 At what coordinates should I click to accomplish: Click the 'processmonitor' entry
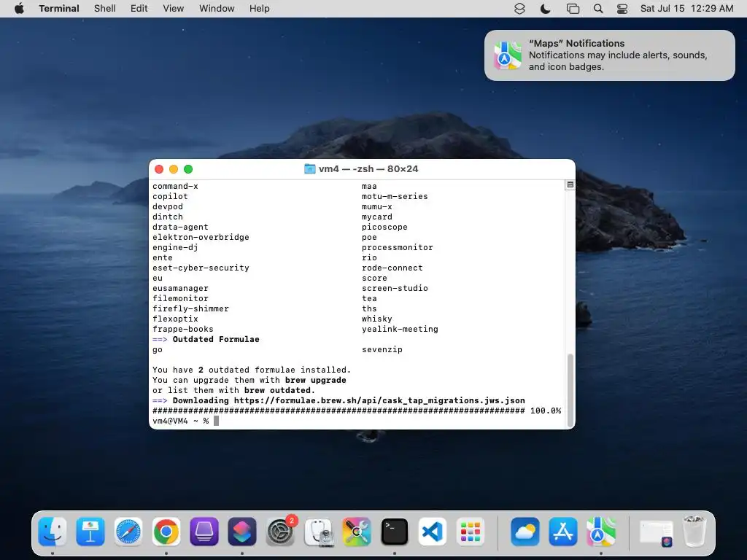(398, 248)
